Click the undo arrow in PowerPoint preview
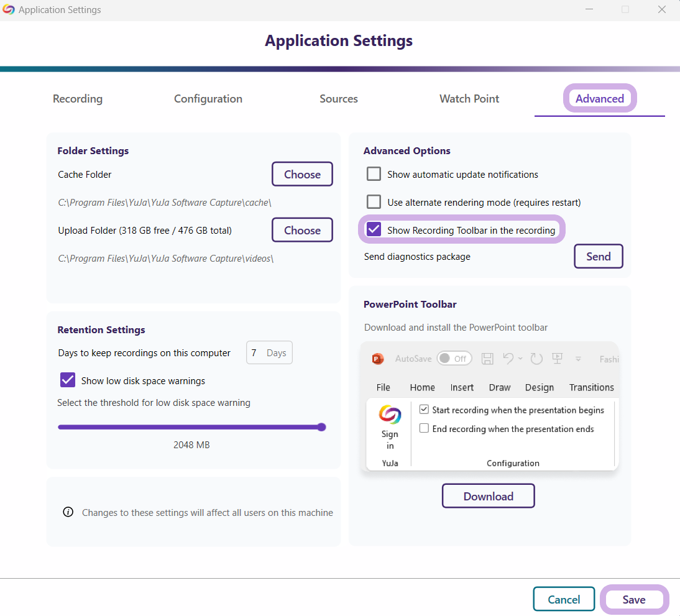 tap(508, 359)
